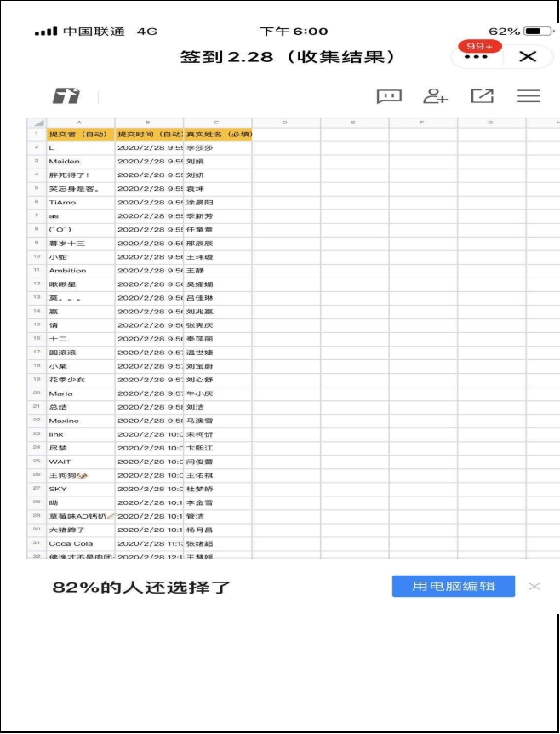This screenshot has width=560, height=734.
Task: Click the name cell 李莎莎
Action: pos(218,148)
